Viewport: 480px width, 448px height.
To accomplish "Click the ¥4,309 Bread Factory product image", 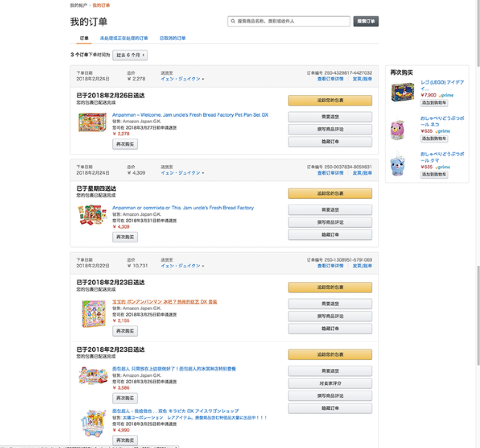I will click(x=92, y=215).
